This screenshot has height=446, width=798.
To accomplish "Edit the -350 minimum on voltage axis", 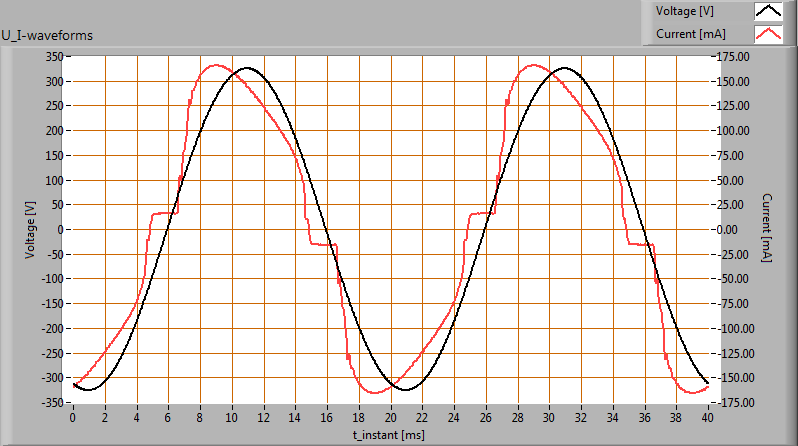I will (x=51, y=402).
